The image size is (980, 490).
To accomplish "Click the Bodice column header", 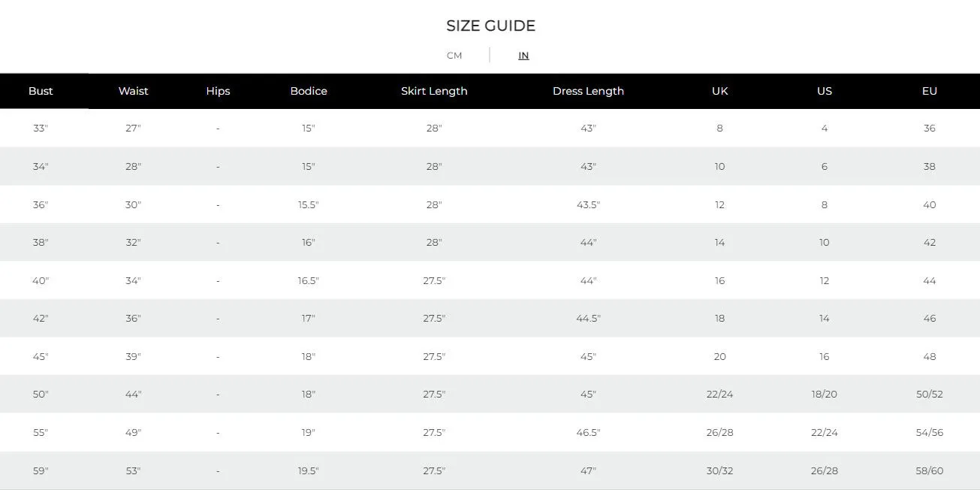I will click(x=309, y=91).
